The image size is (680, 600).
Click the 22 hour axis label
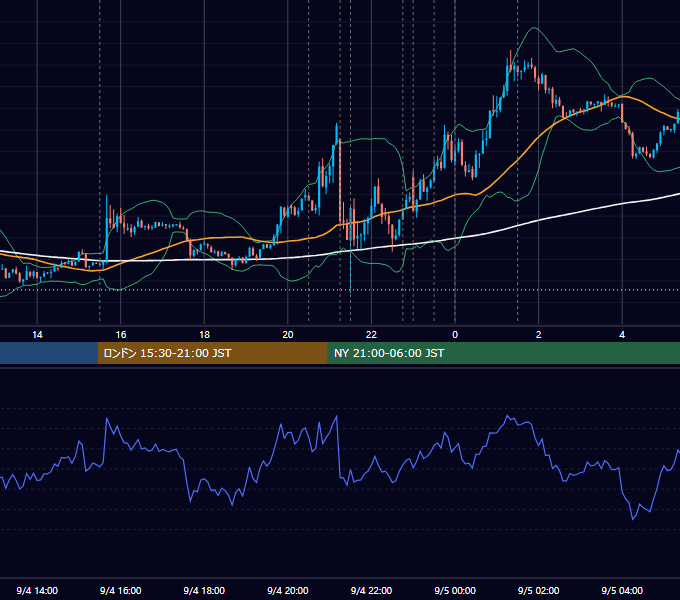click(371, 335)
